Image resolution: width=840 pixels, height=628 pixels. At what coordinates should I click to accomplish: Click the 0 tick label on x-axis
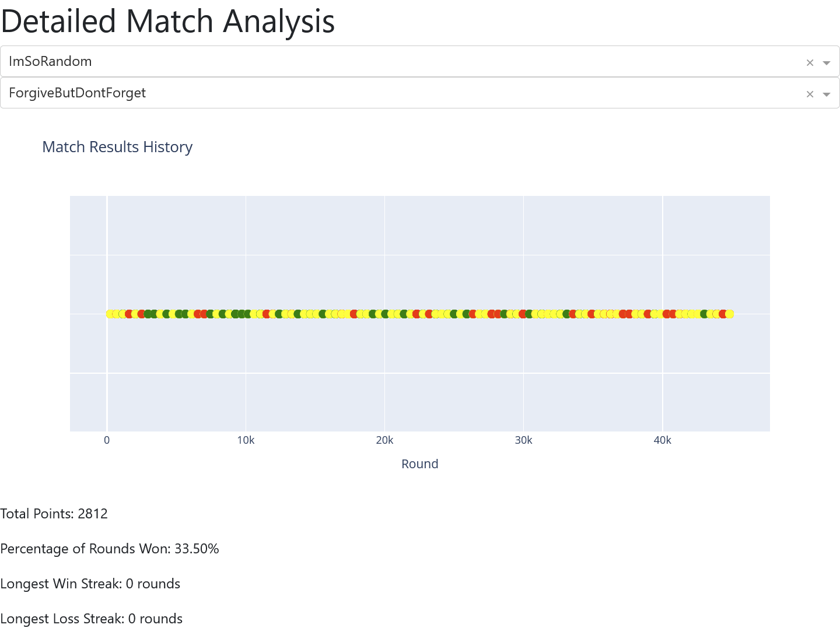tap(107, 440)
